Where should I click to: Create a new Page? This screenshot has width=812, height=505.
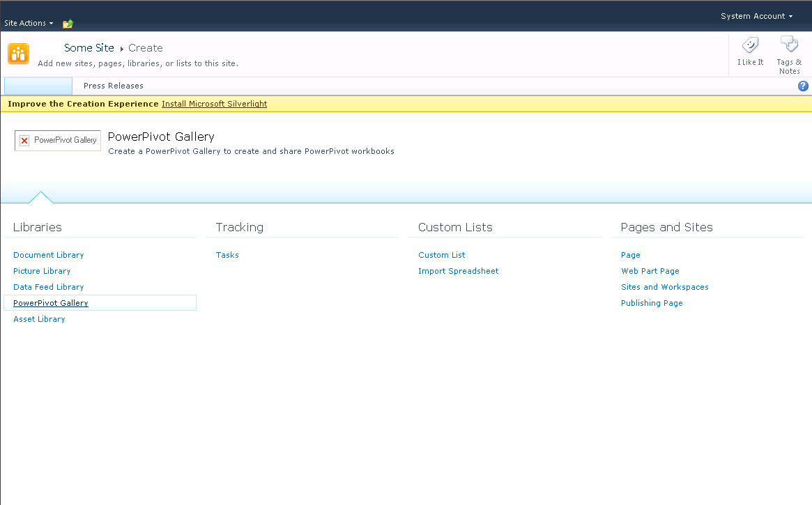(631, 255)
